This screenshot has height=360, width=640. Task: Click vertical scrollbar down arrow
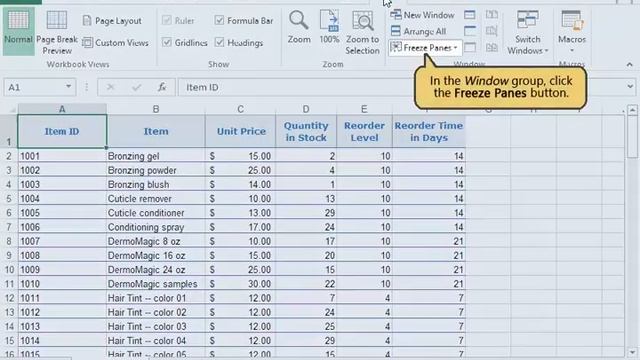(x=632, y=351)
